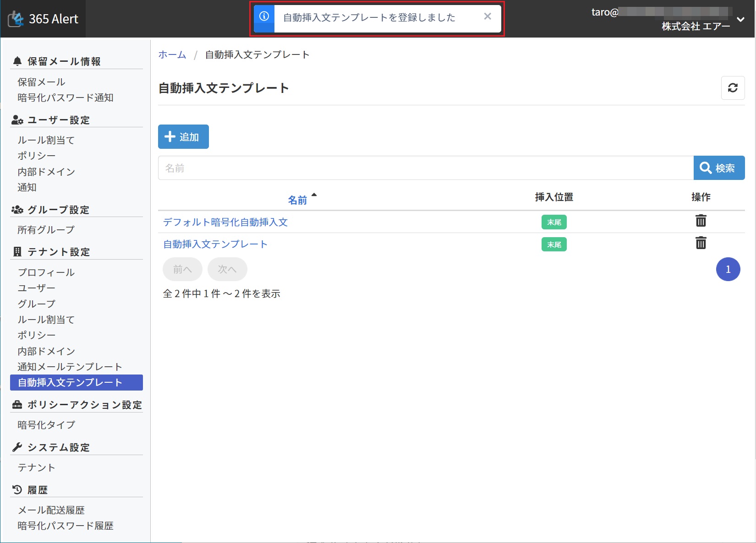Click the info icon in notification
This screenshot has height=543, width=756.
pos(264,17)
